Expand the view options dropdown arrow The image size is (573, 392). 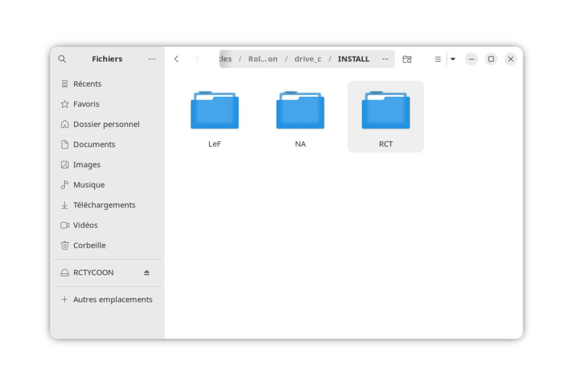coord(453,59)
